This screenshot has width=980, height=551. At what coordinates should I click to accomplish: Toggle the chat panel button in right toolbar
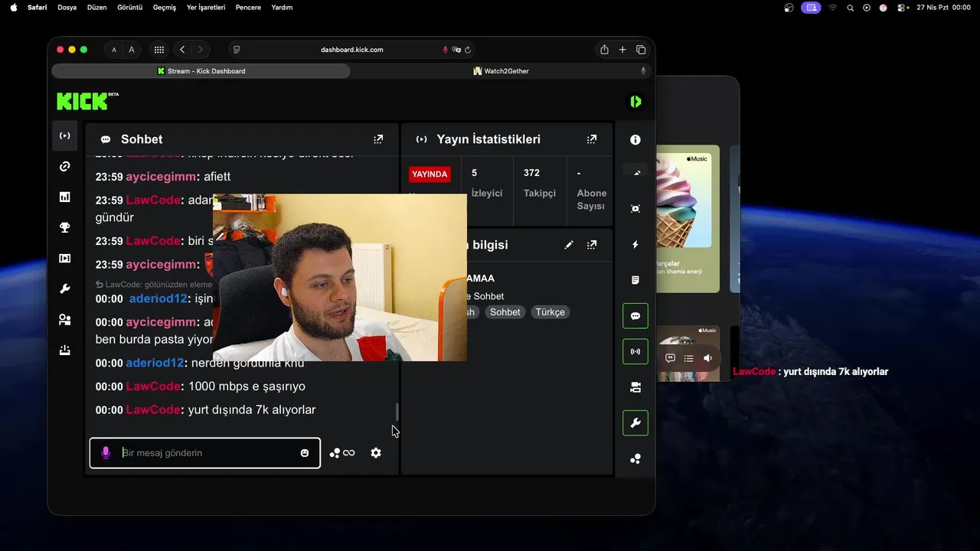click(x=635, y=316)
